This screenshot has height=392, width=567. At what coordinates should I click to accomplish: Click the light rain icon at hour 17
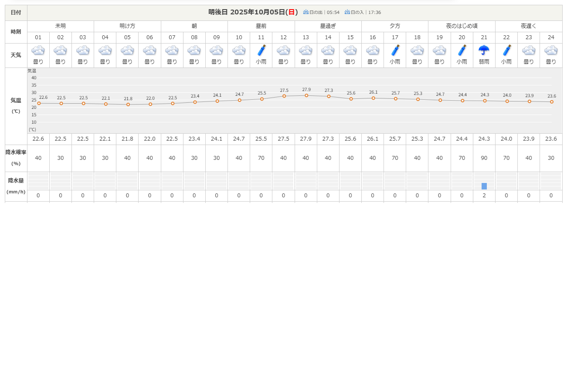[x=395, y=51]
